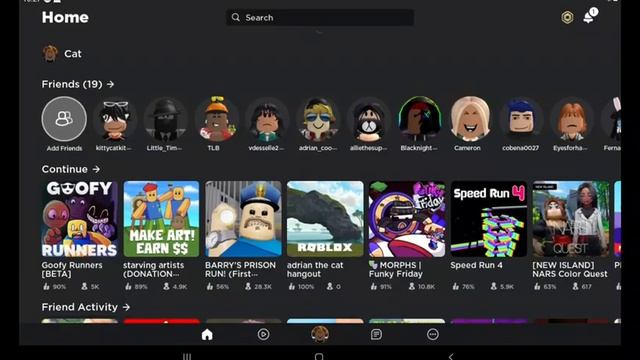Click adrian the cat hangout 100% rating

pyautogui.click(x=302, y=287)
